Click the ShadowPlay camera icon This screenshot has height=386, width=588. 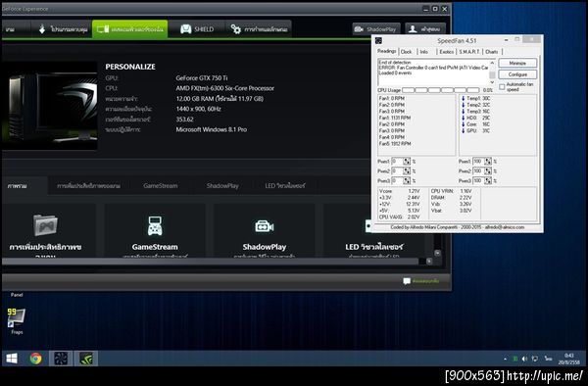point(265,226)
